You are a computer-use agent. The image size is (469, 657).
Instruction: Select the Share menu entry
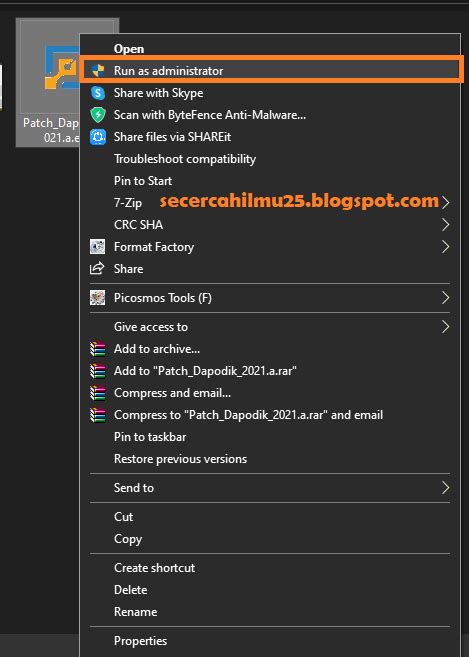click(x=271, y=269)
